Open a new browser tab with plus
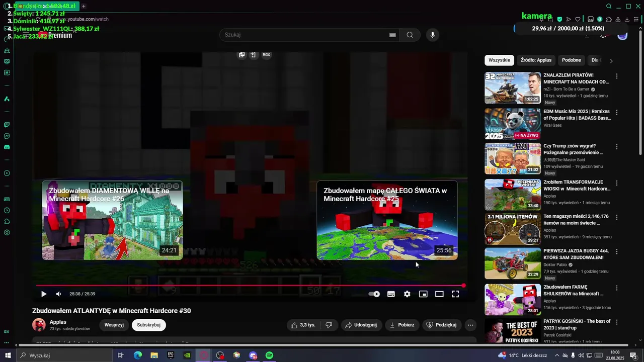 (84, 7)
